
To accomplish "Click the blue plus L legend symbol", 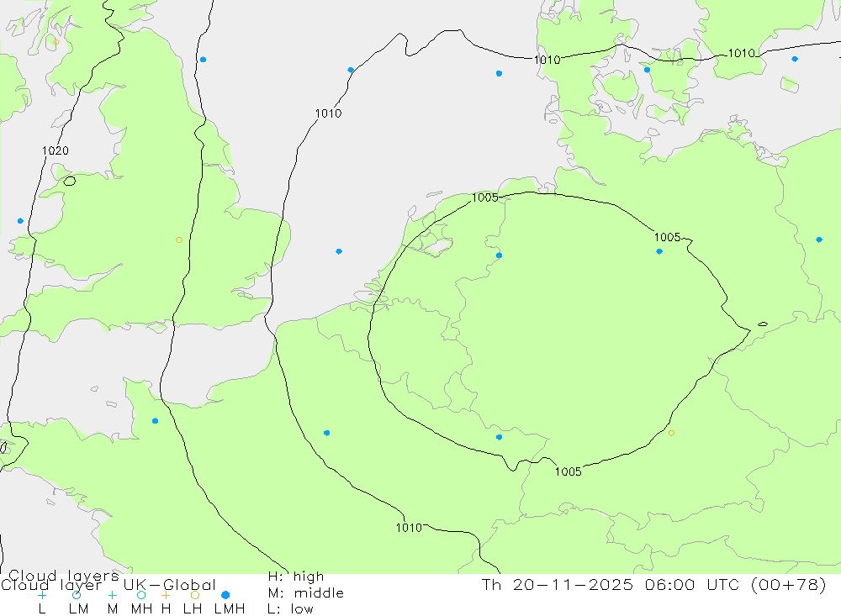I will 42,595.
